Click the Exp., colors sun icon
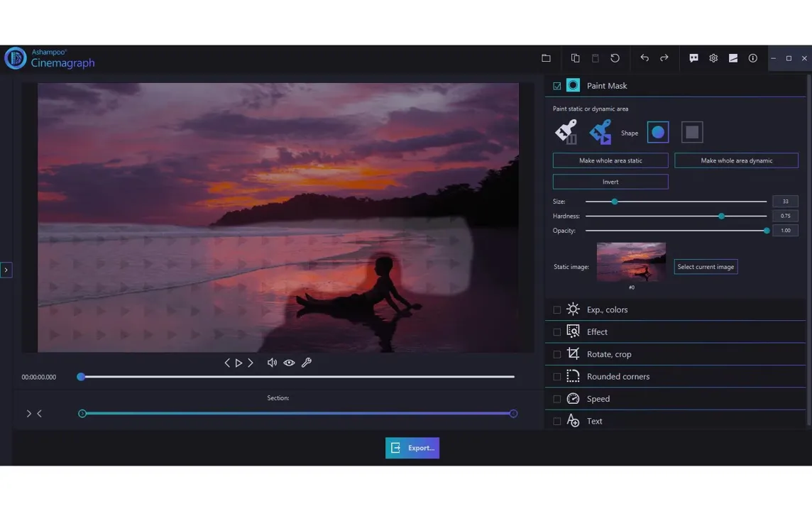The image size is (812, 511). 573,309
